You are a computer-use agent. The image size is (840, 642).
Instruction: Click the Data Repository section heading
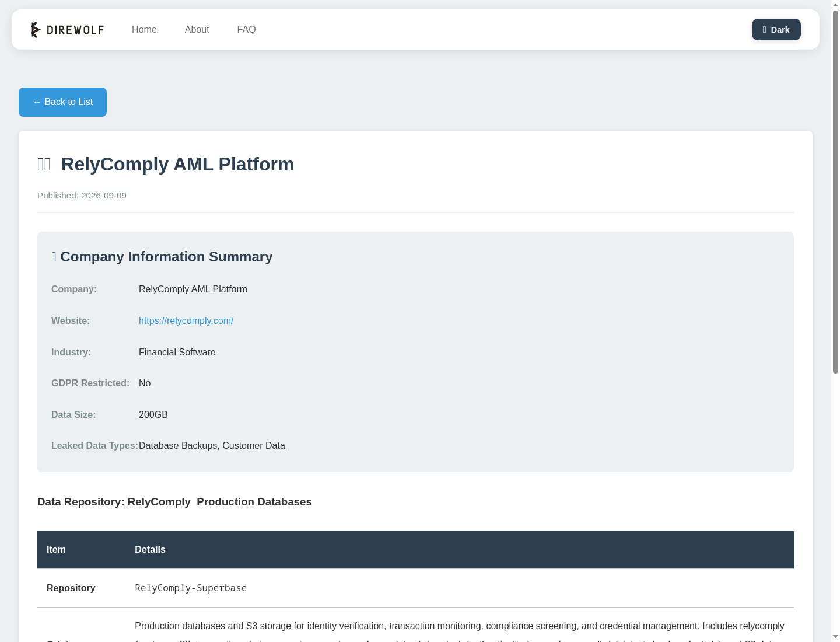[174, 502]
